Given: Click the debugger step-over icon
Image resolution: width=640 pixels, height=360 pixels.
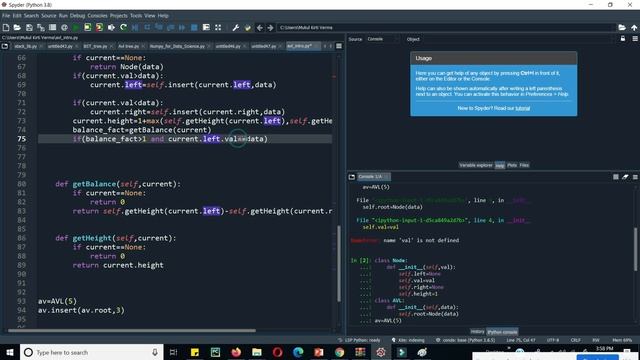Looking at the screenshot, I should (x=147, y=27).
